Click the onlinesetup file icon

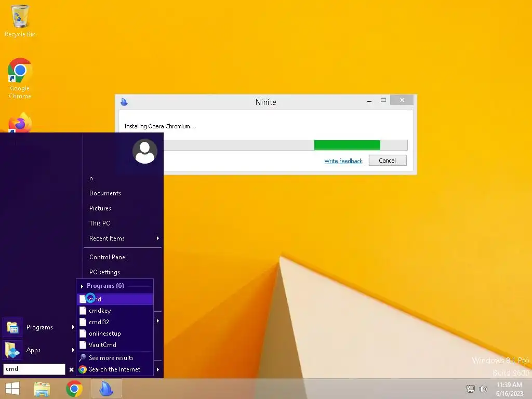(x=83, y=334)
